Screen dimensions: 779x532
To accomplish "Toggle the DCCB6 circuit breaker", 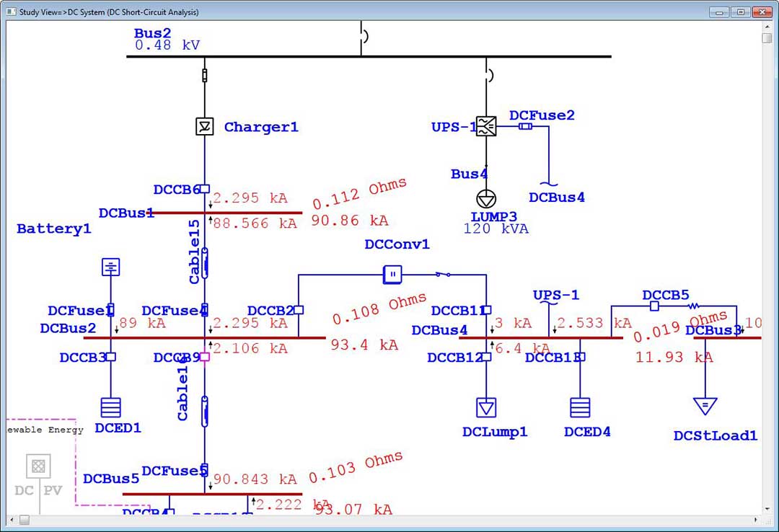I will [205, 189].
